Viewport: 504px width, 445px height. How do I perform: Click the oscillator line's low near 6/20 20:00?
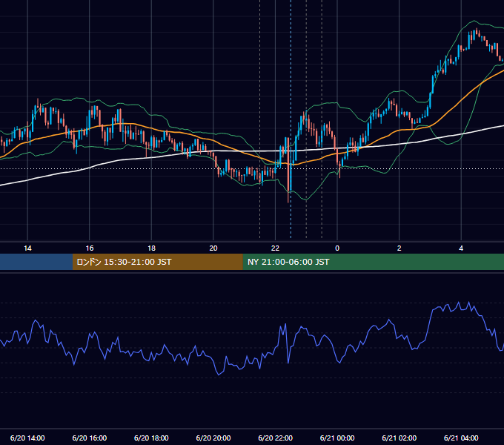pyautogui.click(x=219, y=375)
